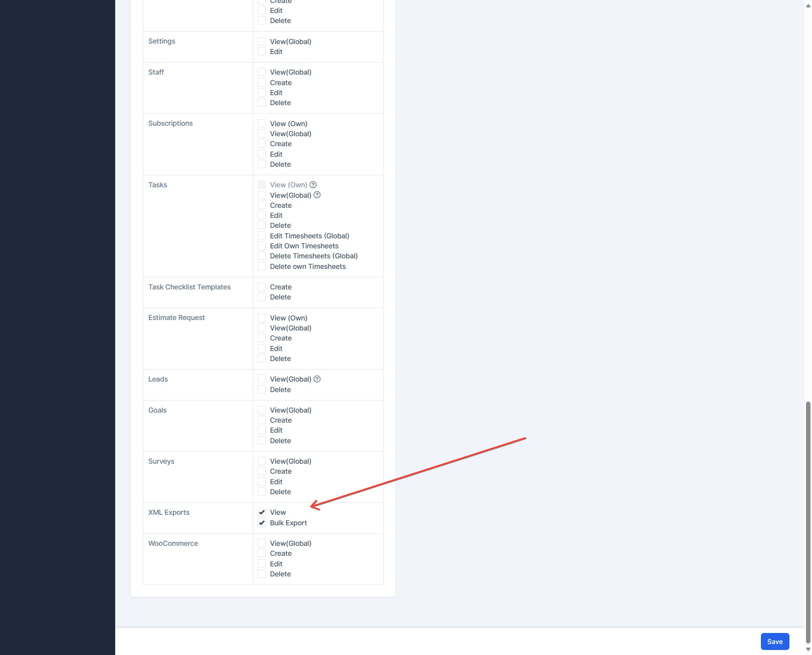
Task: Enable WooCommerce Delete permission
Action: pos(261,574)
